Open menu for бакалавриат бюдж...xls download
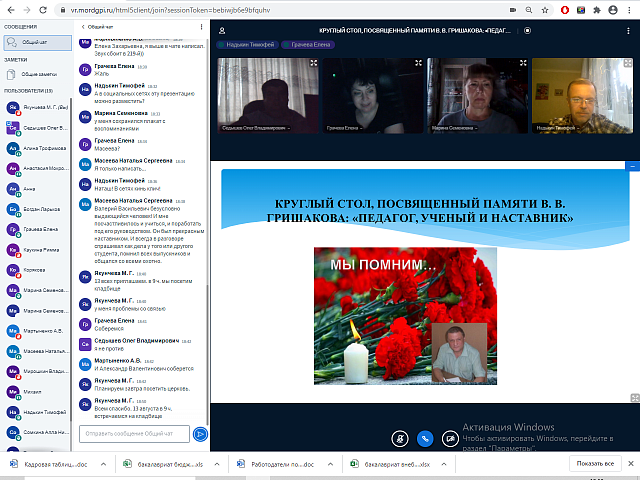The image size is (640, 480). click(x=217, y=464)
